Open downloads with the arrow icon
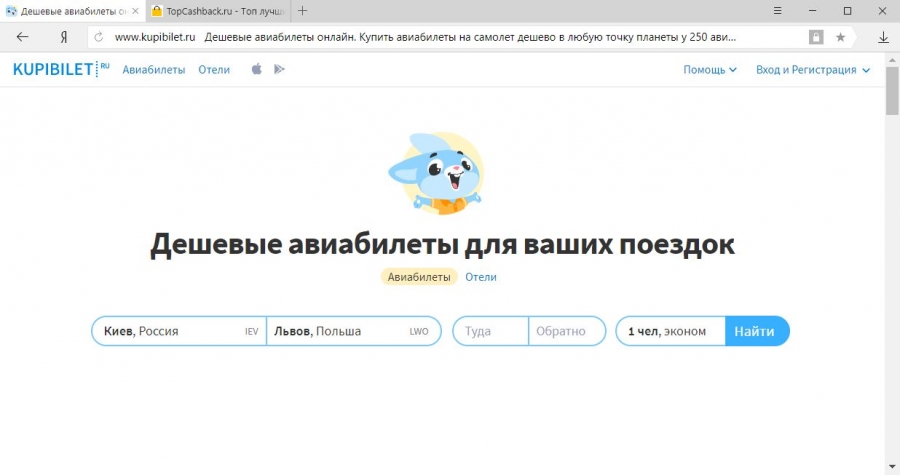 [883, 37]
